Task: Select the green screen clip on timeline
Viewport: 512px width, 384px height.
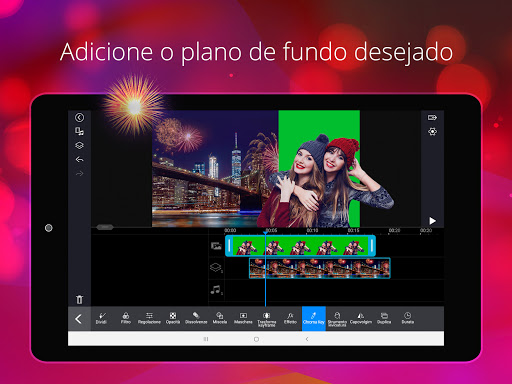Action: tap(300, 246)
